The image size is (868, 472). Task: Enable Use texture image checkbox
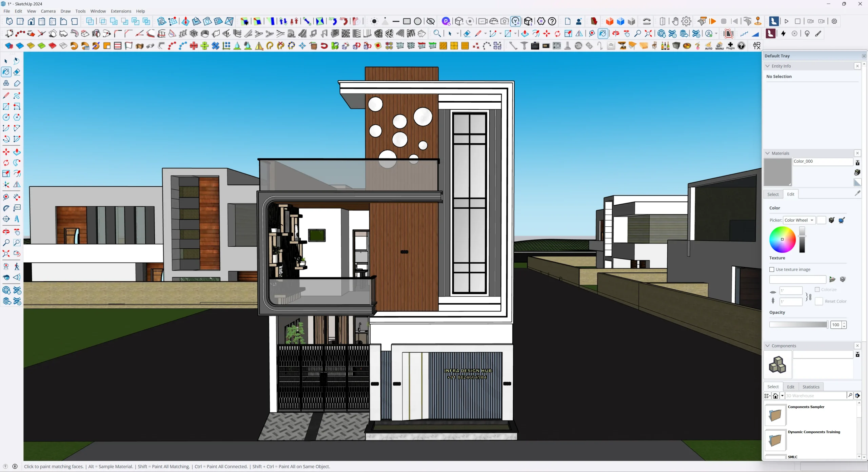pyautogui.click(x=772, y=269)
